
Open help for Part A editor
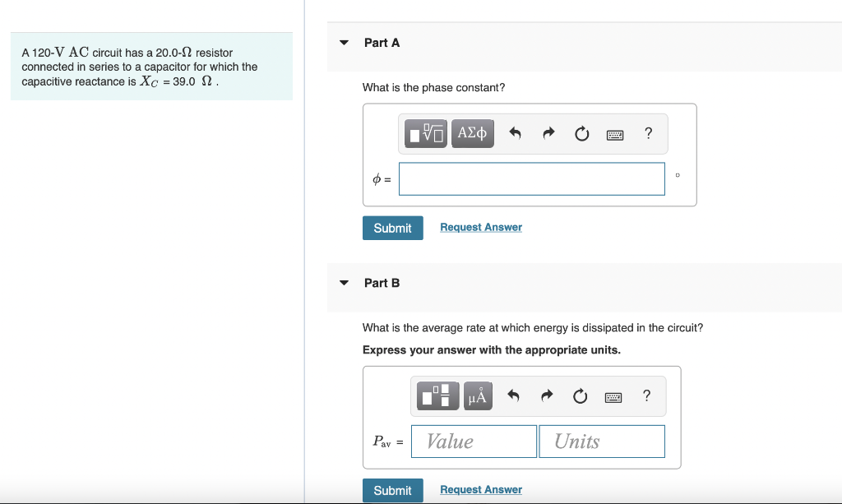649,133
